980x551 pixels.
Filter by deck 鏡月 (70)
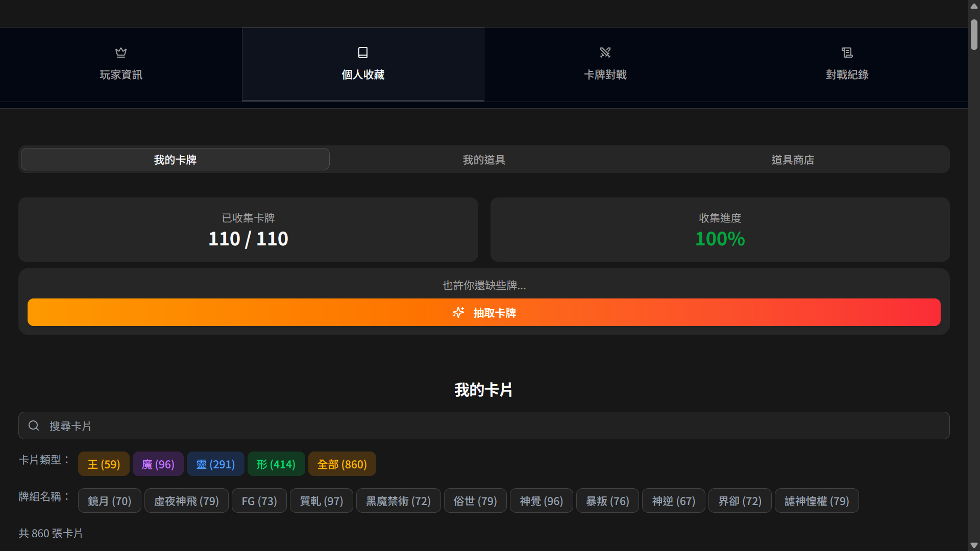coord(109,501)
